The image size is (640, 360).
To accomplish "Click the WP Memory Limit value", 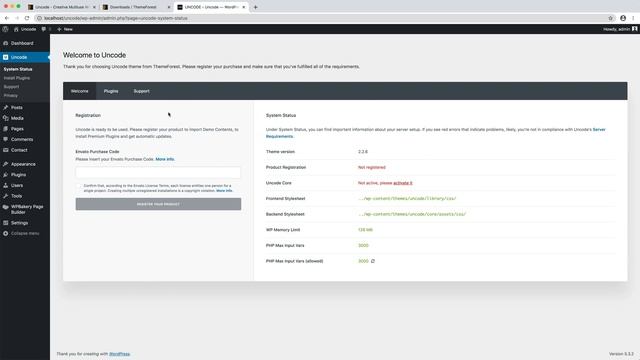I will [365, 230].
